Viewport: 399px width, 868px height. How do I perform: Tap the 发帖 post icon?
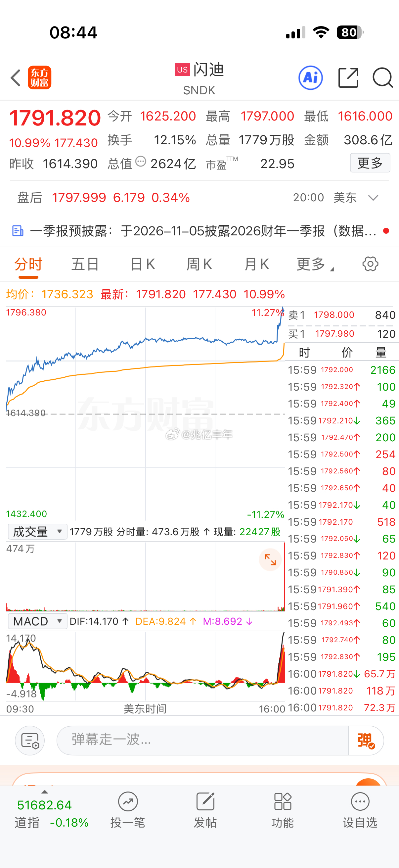pos(205,801)
